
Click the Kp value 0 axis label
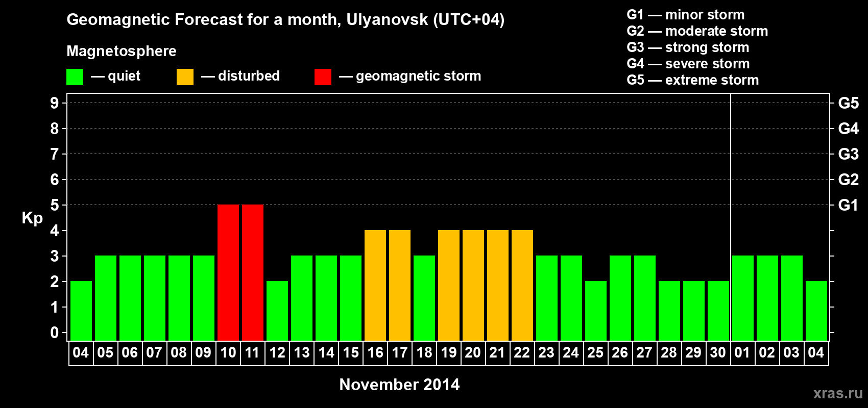(55, 333)
